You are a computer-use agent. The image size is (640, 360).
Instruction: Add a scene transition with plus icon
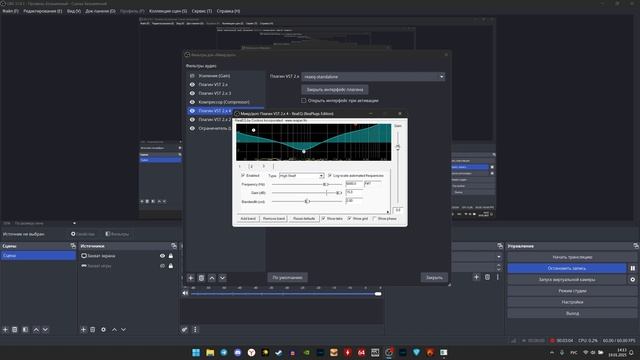tap(476, 277)
